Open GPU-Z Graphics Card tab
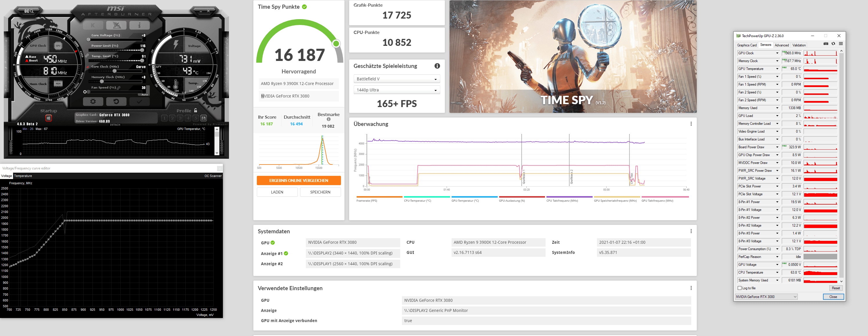This screenshot has width=868, height=336. click(x=746, y=45)
